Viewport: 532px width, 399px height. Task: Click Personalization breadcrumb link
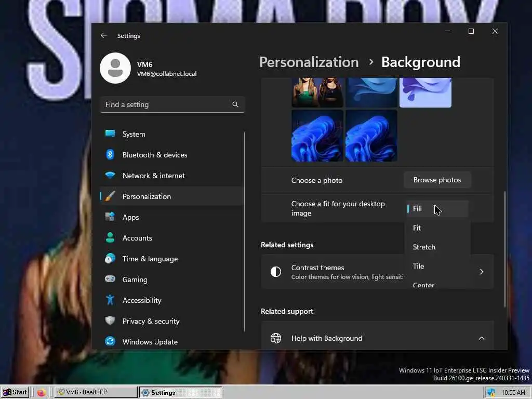309,62
